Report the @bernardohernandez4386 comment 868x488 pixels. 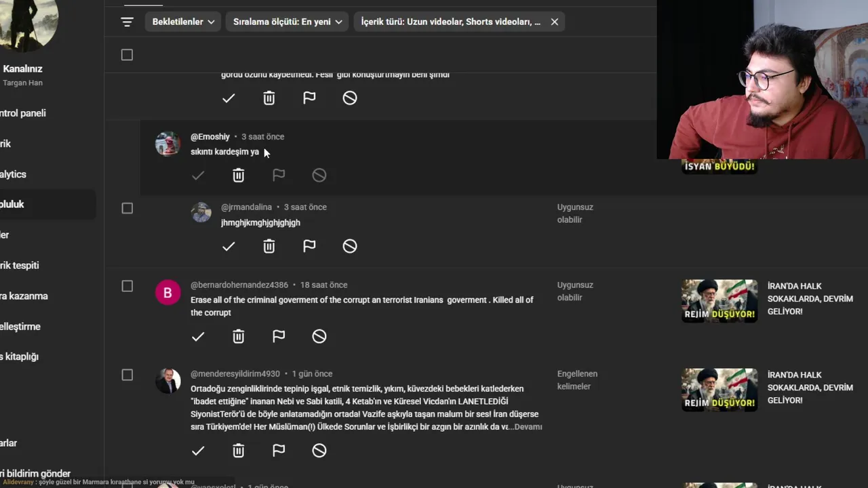(279, 336)
